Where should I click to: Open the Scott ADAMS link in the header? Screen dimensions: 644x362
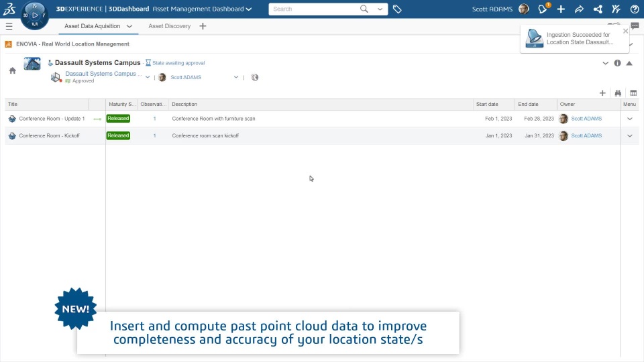click(186, 77)
